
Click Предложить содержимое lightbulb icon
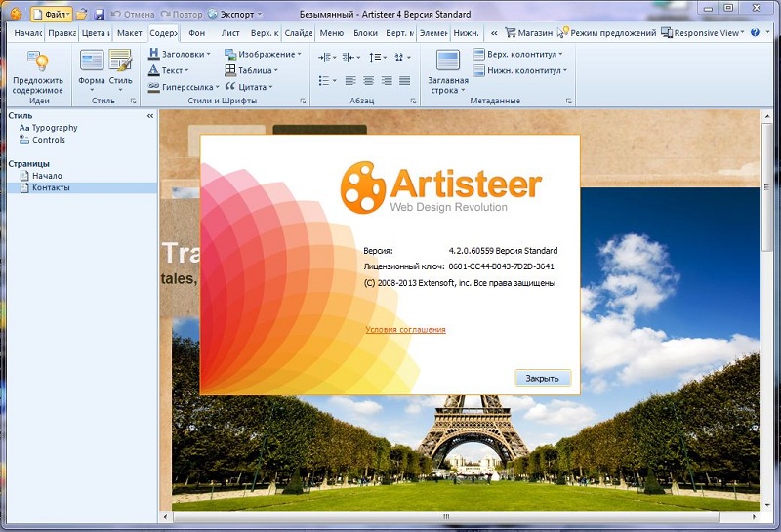(38, 61)
